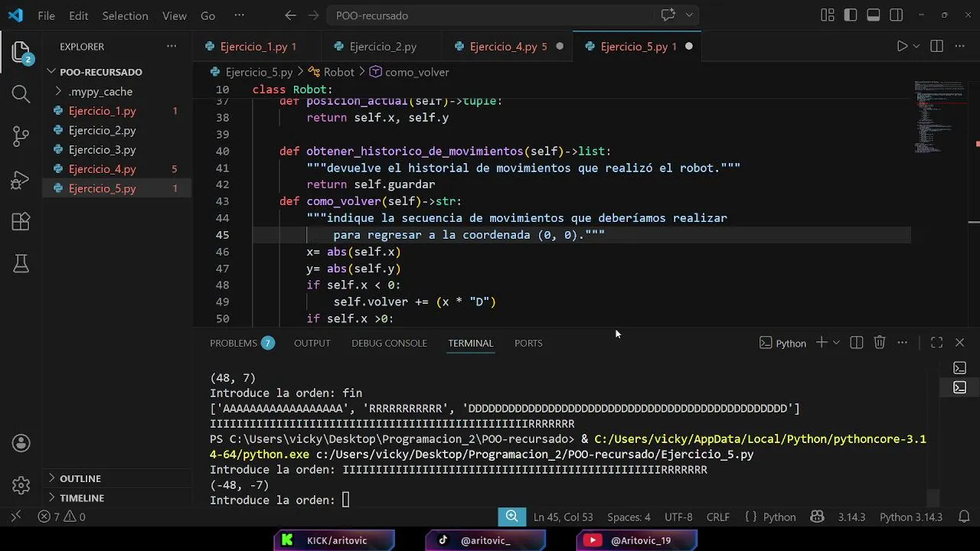The height and width of the screenshot is (551, 980).
Task: Create a new terminal with plus icon
Action: pos(821,343)
